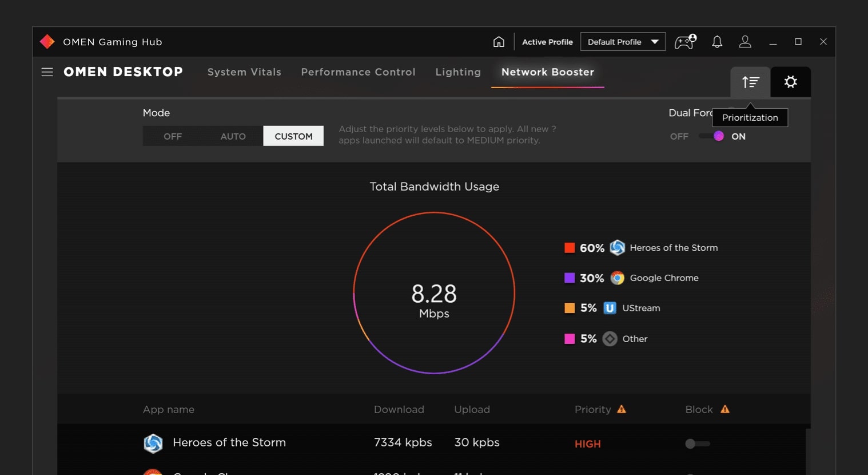Open the hamburger navigation menu
The height and width of the screenshot is (475, 868).
pyautogui.click(x=47, y=72)
